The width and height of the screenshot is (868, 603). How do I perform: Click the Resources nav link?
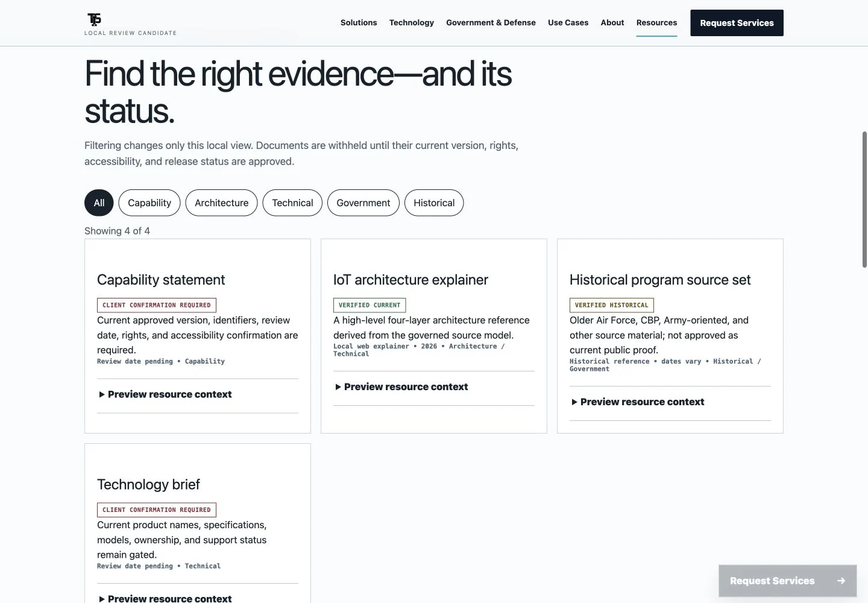656,23
